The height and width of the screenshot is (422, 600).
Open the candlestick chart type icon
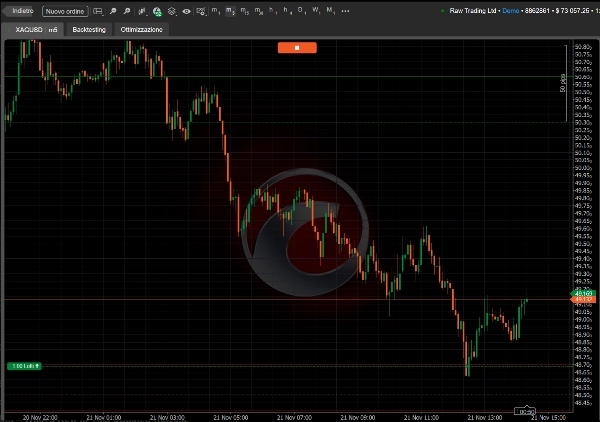click(x=143, y=11)
